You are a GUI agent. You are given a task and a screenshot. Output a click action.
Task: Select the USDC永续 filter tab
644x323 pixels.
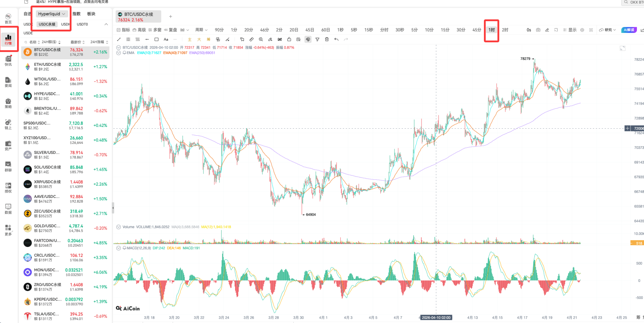pyautogui.click(x=47, y=24)
